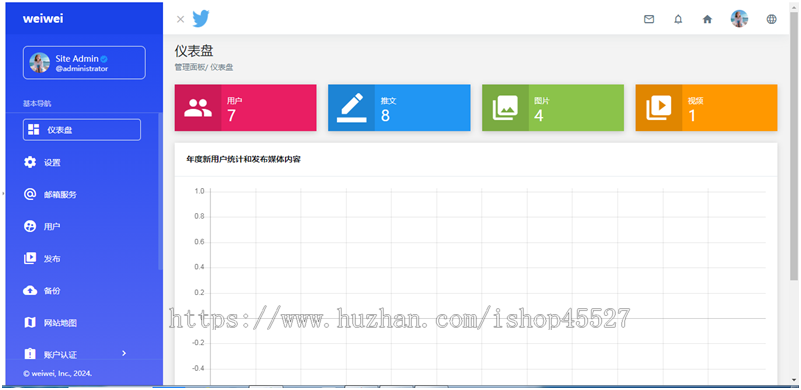Viewport: 801px width, 390px height.
Task: Open 账户认证 in the sidebar
Action: (60, 355)
